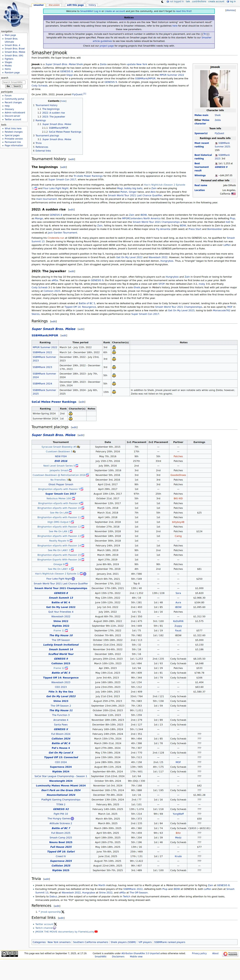Open the FlyQuest sponsor link in infobox
The image size is (240, 980).
219,134
